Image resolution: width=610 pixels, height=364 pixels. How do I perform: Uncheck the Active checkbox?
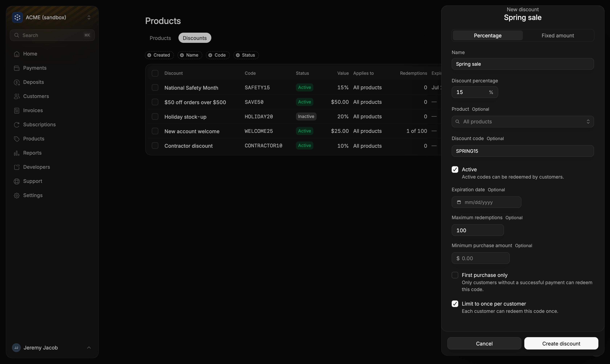click(x=455, y=169)
